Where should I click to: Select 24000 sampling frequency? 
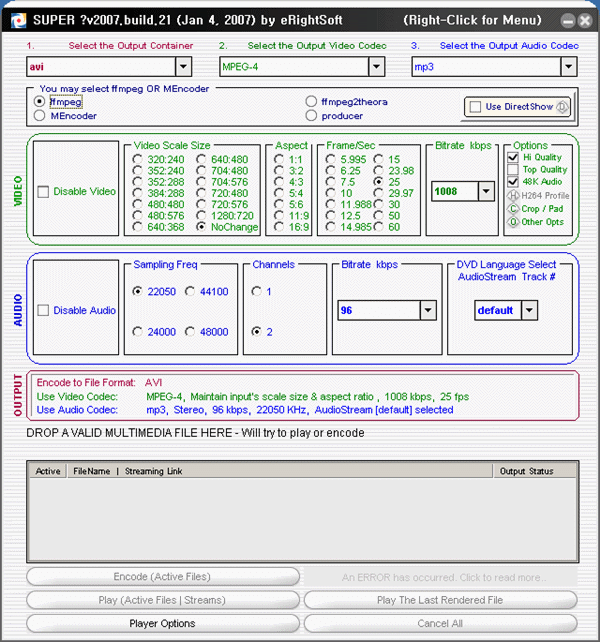pos(137,332)
